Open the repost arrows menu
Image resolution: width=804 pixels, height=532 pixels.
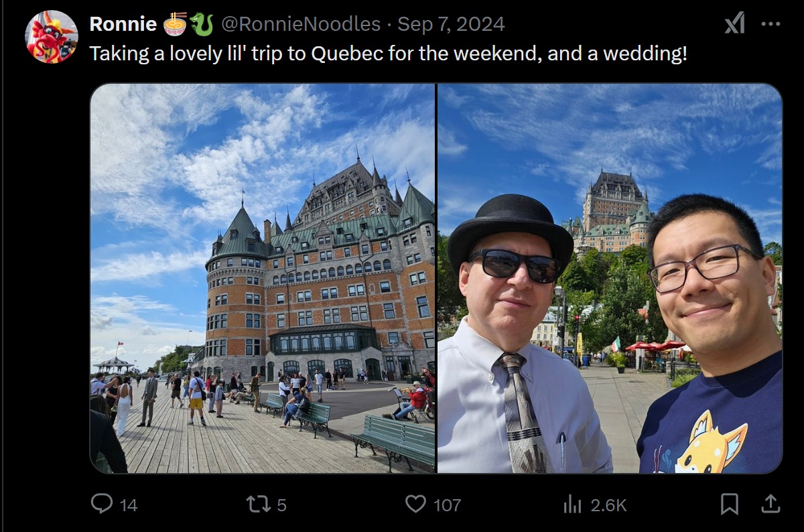click(257, 504)
